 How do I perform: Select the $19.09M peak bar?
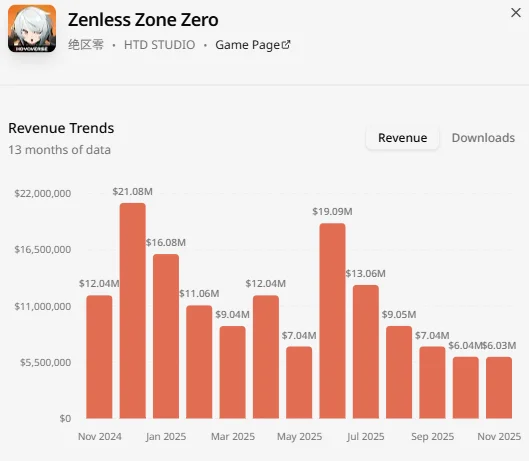coord(332,321)
